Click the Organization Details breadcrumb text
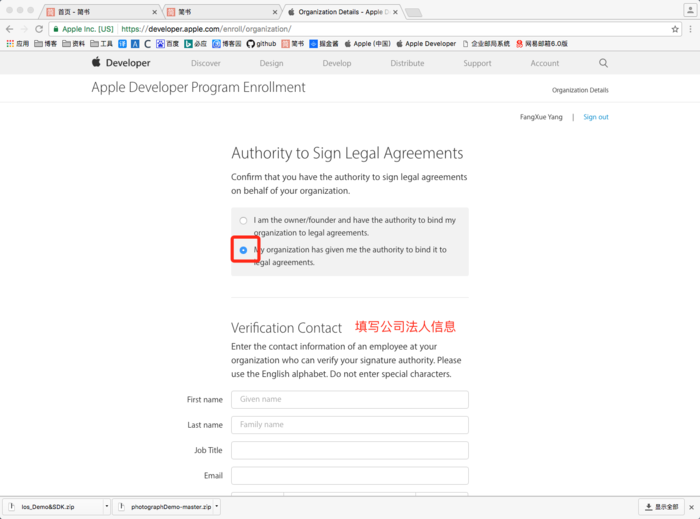The image size is (700, 519). (580, 90)
